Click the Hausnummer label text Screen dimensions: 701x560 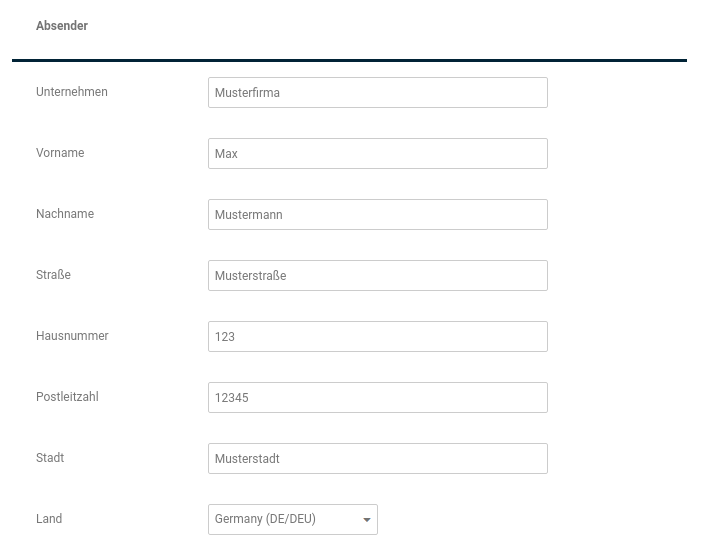coord(72,336)
